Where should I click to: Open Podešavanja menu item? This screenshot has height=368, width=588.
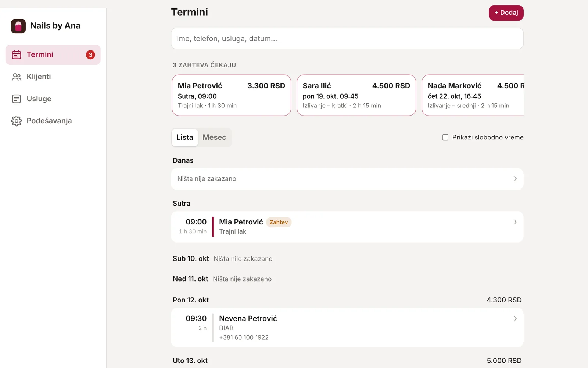coord(53,121)
